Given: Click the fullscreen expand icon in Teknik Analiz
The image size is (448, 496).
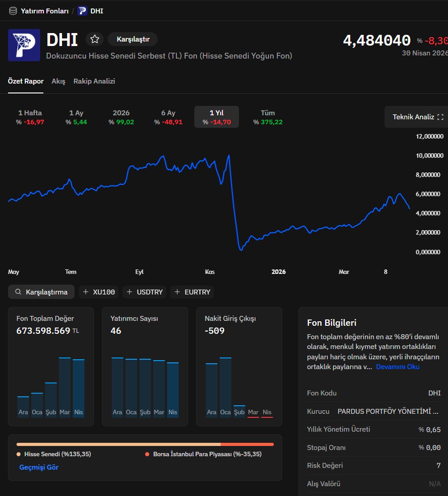Looking at the screenshot, I should coord(440,117).
